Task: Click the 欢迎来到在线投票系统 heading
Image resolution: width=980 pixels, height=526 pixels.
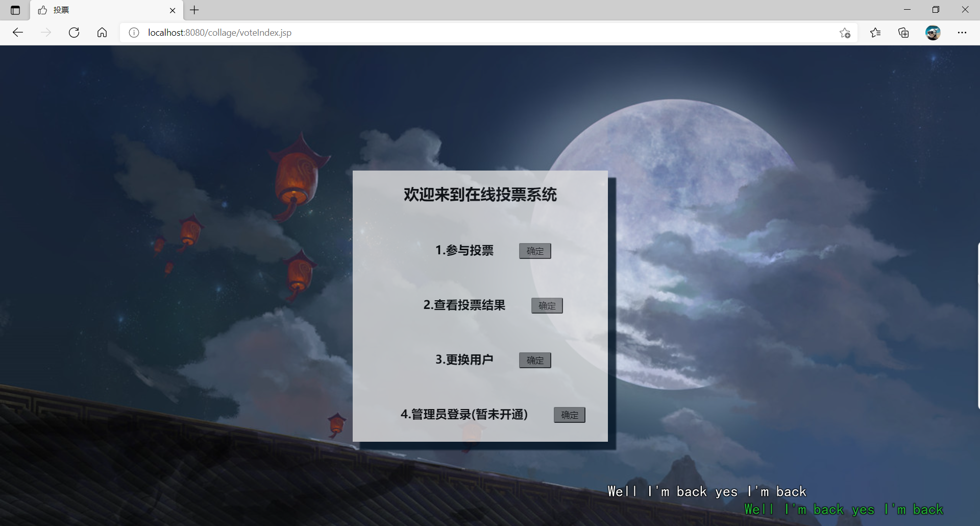Action: point(480,195)
